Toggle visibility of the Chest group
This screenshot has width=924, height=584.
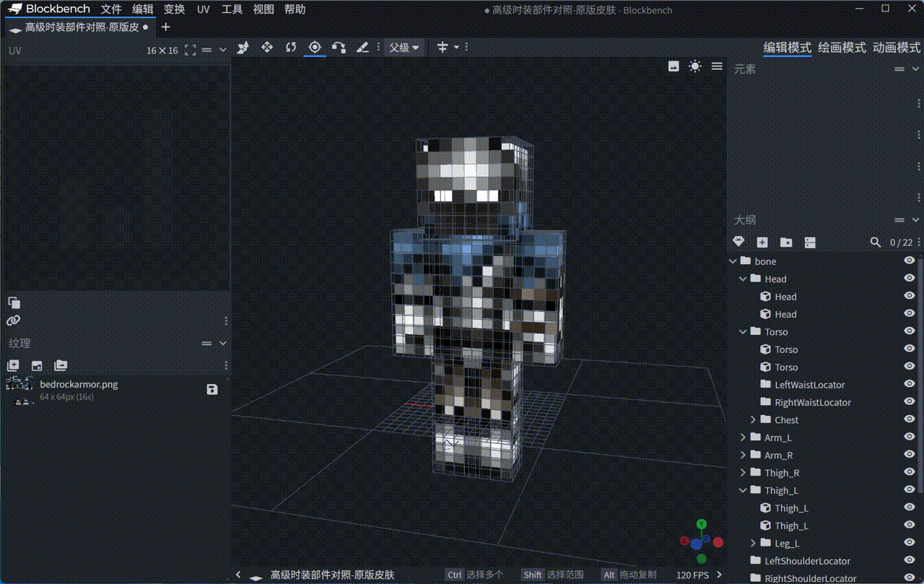[x=910, y=420]
